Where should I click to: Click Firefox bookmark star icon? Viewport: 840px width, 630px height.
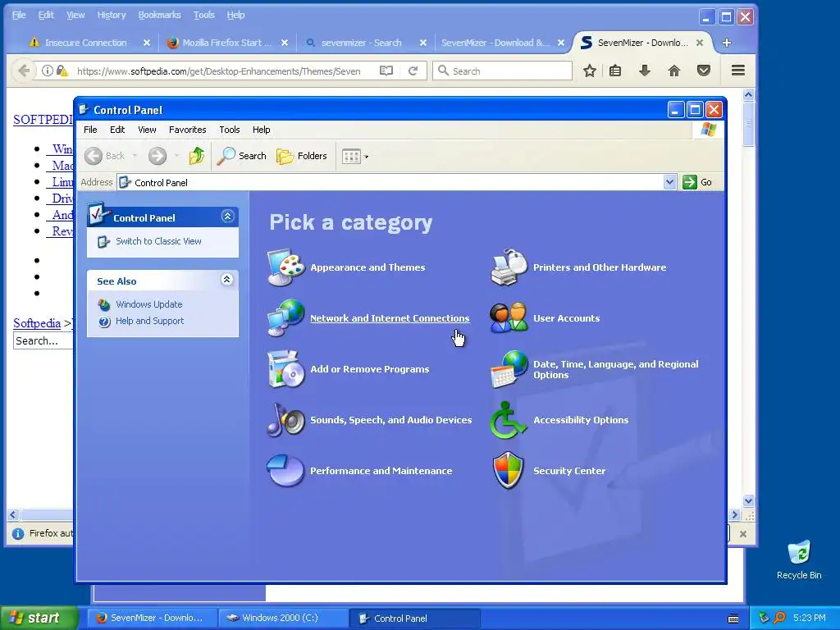589,71
